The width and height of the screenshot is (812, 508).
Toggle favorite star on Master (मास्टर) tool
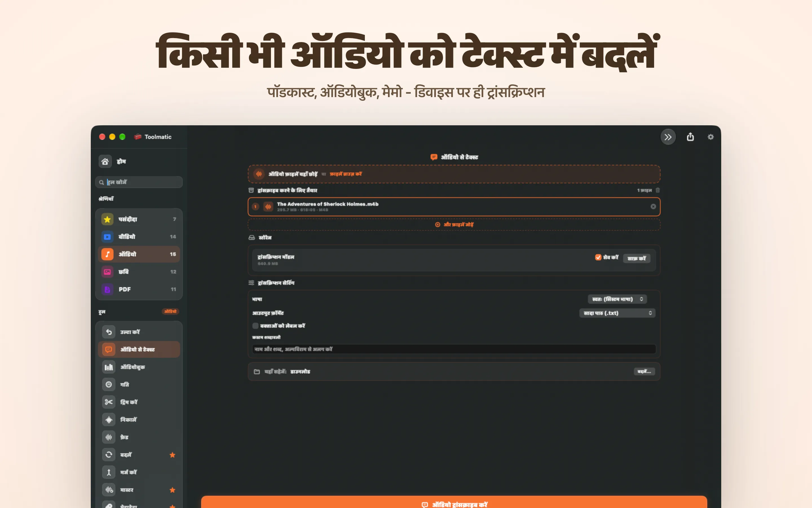173,490
